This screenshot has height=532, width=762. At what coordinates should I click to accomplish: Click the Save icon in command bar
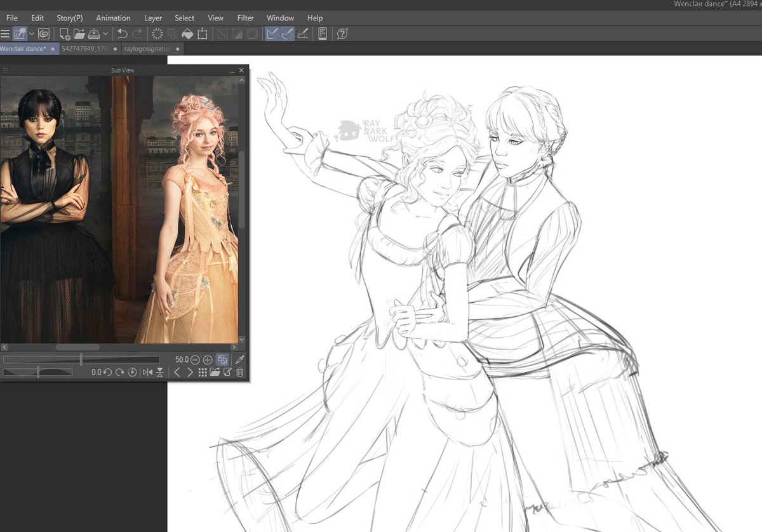point(93,34)
